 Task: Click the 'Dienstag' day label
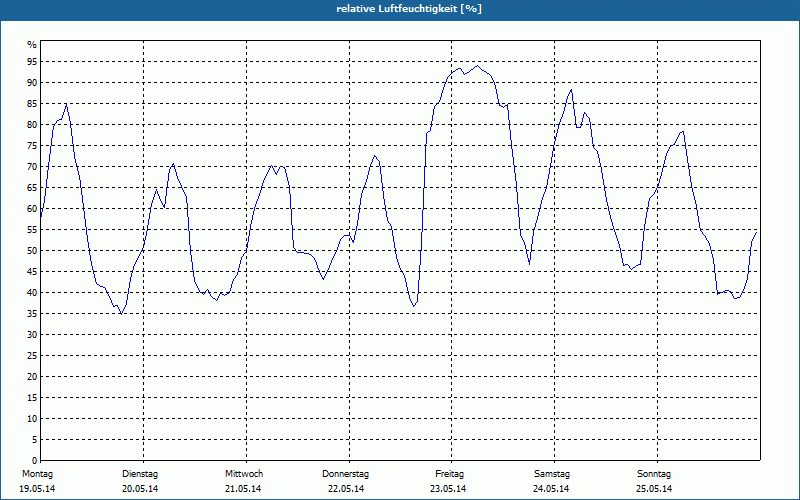point(140,474)
